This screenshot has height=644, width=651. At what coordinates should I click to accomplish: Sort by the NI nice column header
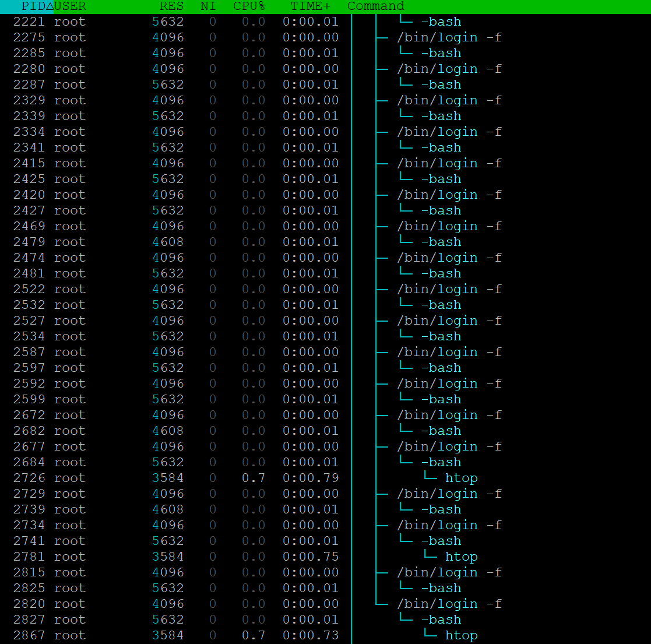click(207, 6)
